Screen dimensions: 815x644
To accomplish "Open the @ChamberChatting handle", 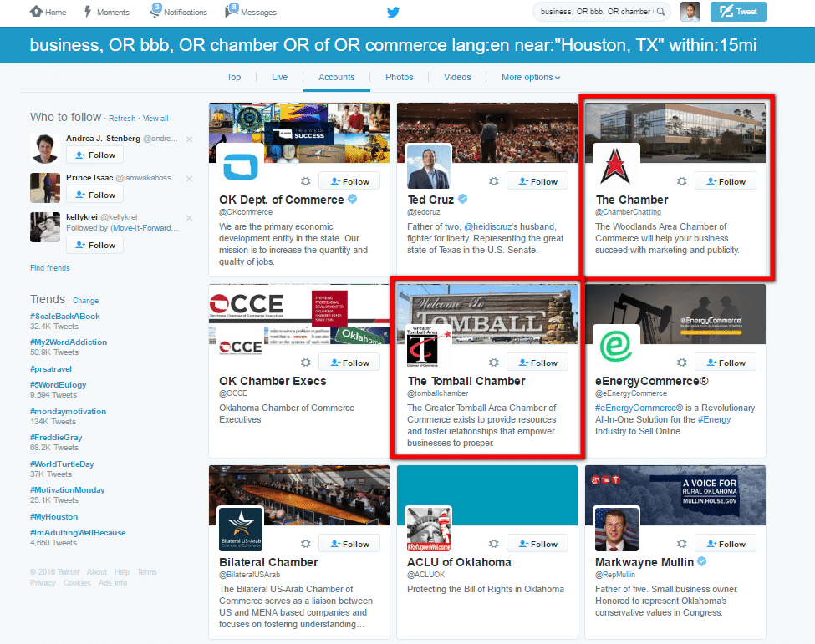I will click(628, 212).
